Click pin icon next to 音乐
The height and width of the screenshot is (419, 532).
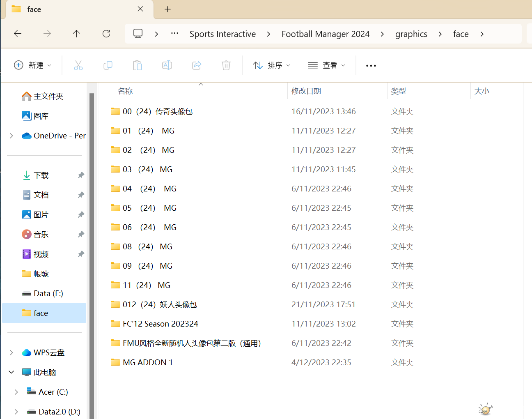[81, 235]
